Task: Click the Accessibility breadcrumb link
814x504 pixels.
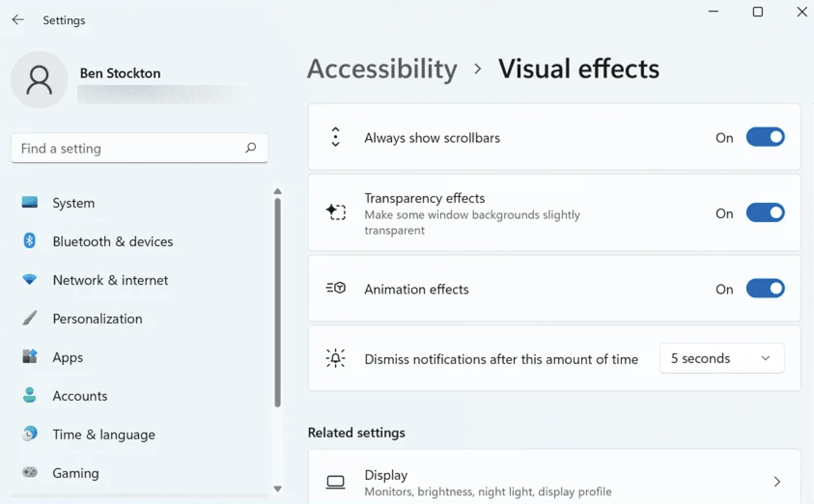Action: (382, 69)
